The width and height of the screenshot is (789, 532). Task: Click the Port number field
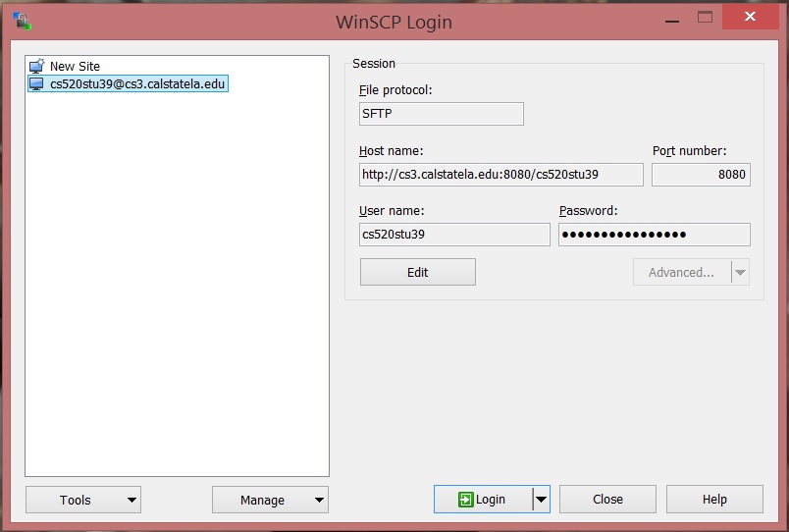point(701,175)
